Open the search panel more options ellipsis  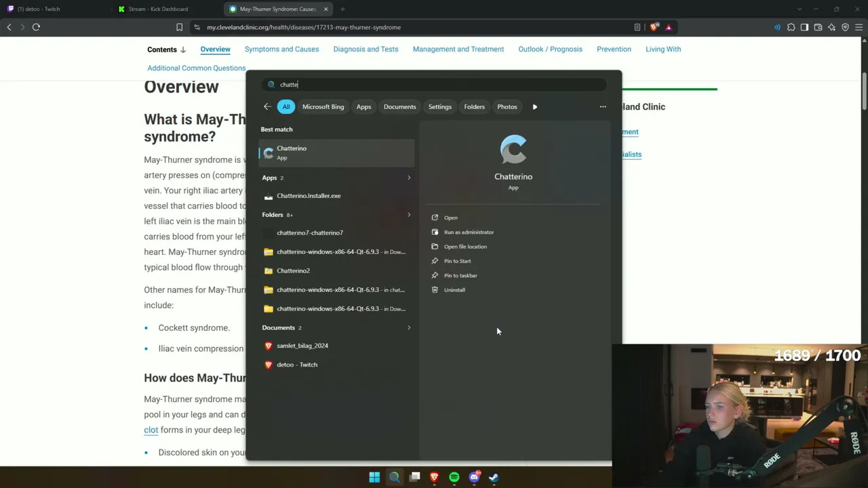click(x=603, y=106)
